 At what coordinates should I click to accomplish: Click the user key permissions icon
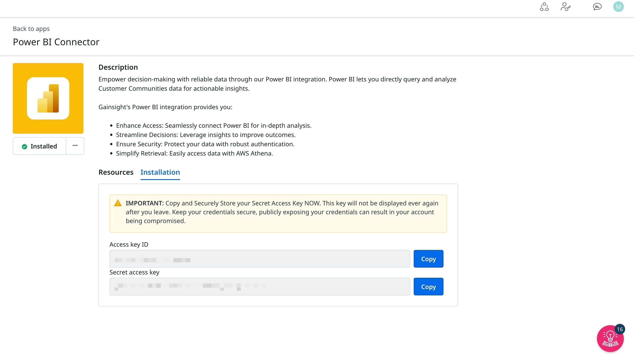click(x=565, y=7)
